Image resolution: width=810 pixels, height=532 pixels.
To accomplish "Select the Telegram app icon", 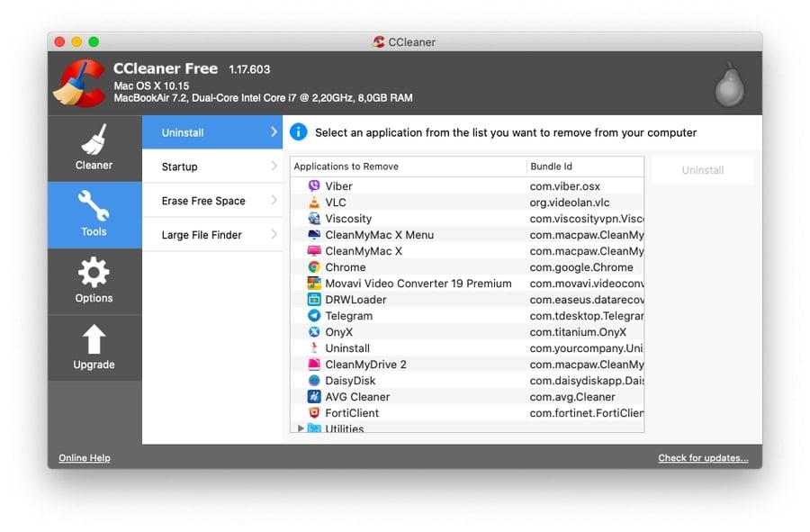I will 313,316.
